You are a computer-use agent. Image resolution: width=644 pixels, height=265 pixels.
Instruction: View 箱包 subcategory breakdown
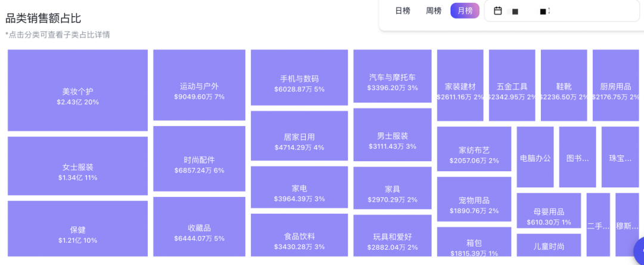(x=475, y=242)
